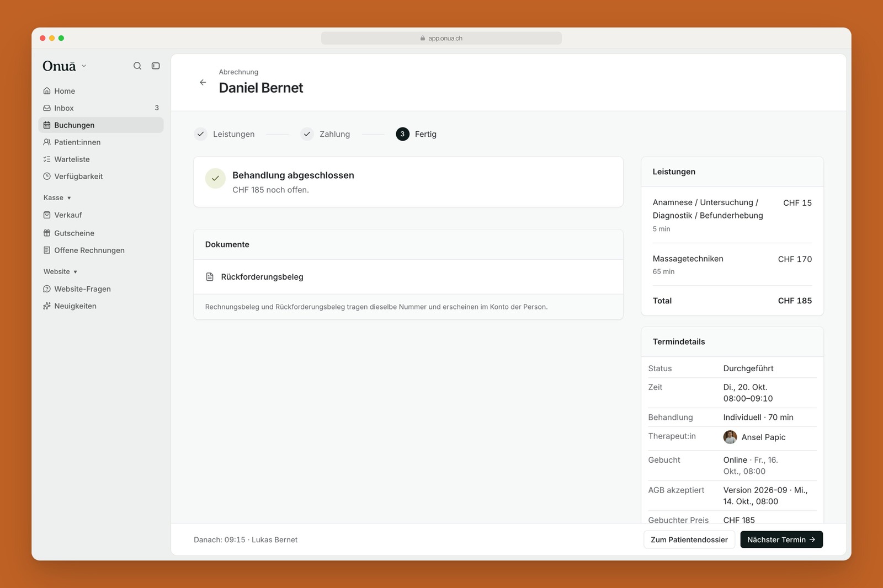Click the Gutscheine gift icon
This screenshot has height=588, width=883.
point(47,233)
